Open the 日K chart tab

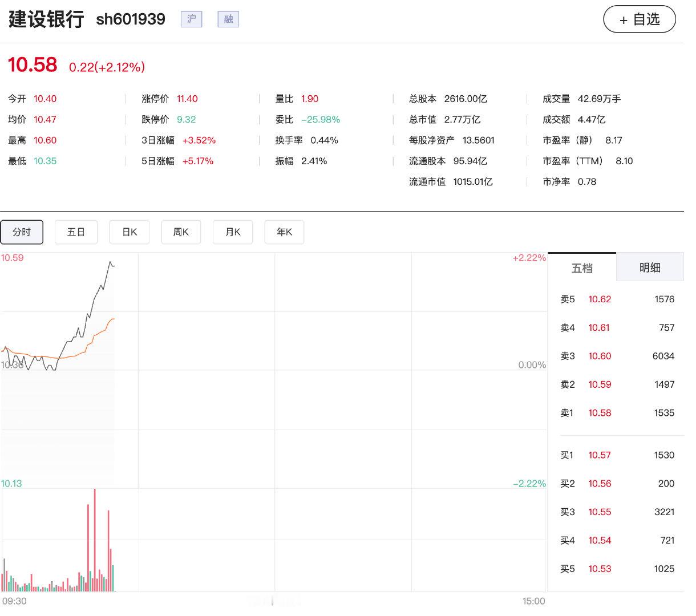(x=130, y=232)
